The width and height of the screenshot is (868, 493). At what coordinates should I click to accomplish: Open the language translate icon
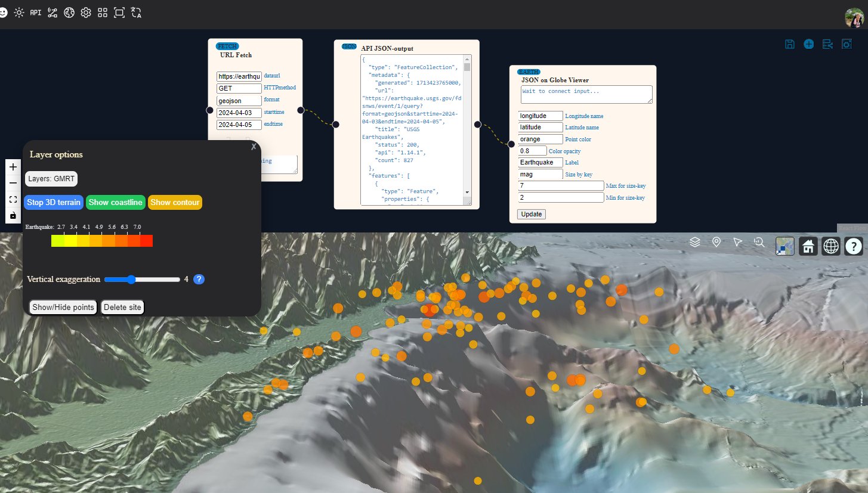point(136,12)
